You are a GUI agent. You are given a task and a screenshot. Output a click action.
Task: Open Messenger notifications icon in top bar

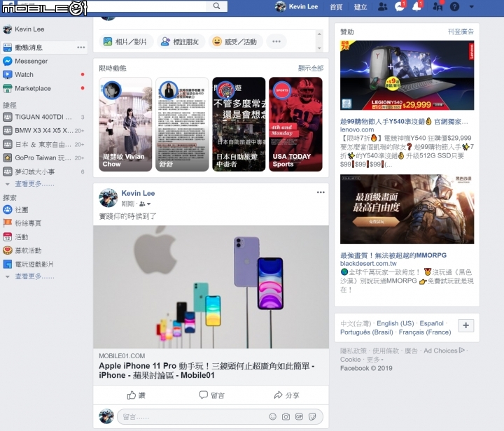coord(400,7)
